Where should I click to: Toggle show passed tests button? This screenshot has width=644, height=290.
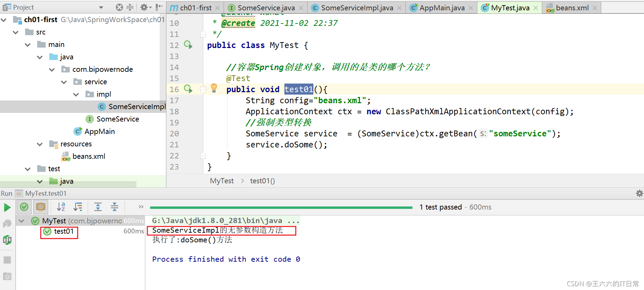click(x=24, y=207)
